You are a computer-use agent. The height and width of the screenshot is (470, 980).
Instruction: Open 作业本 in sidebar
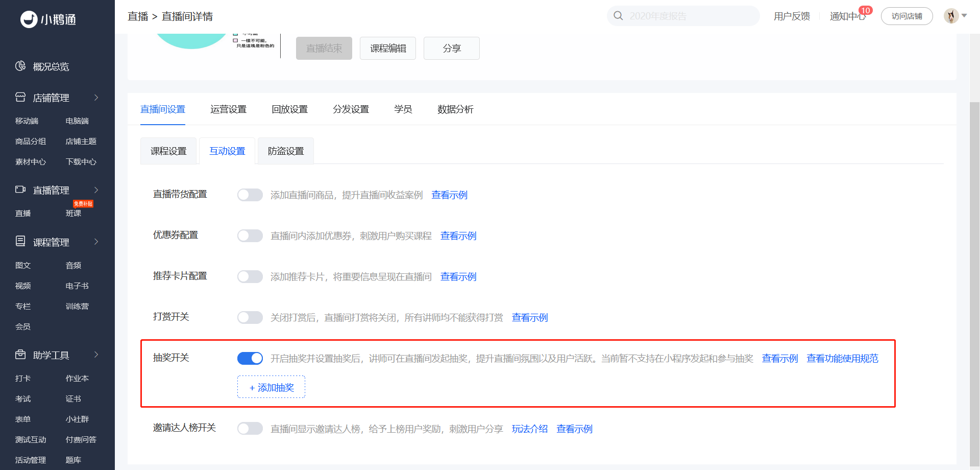pos(77,379)
